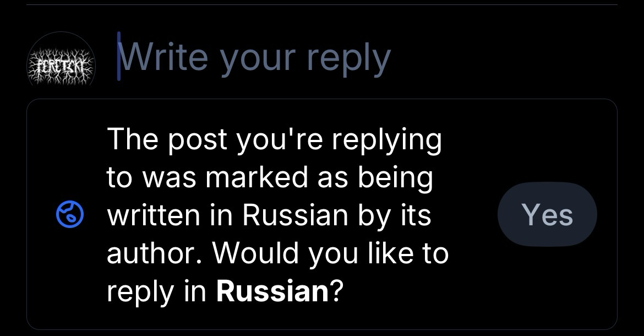Image resolution: width=644 pixels, height=336 pixels.
Task: Confirm replying in Russian with Yes
Action: pyautogui.click(x=547, y=214)
